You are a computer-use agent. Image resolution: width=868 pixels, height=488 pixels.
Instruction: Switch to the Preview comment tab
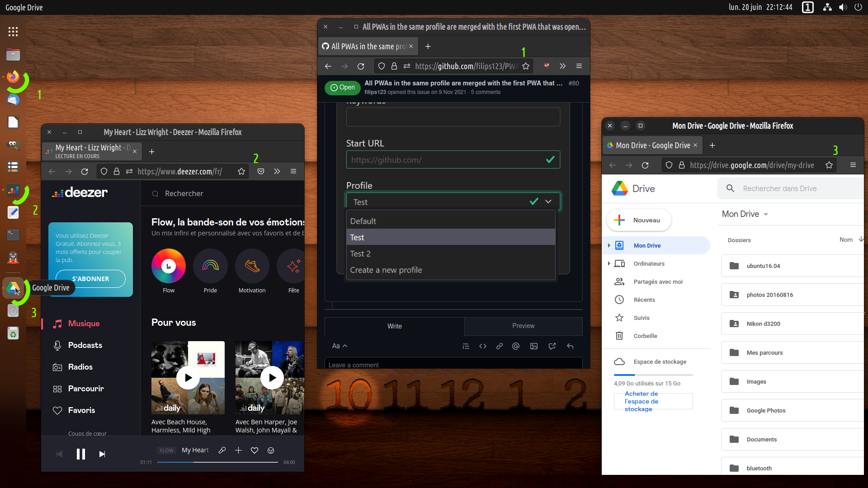pyautogui.click(x=523, y=326)
